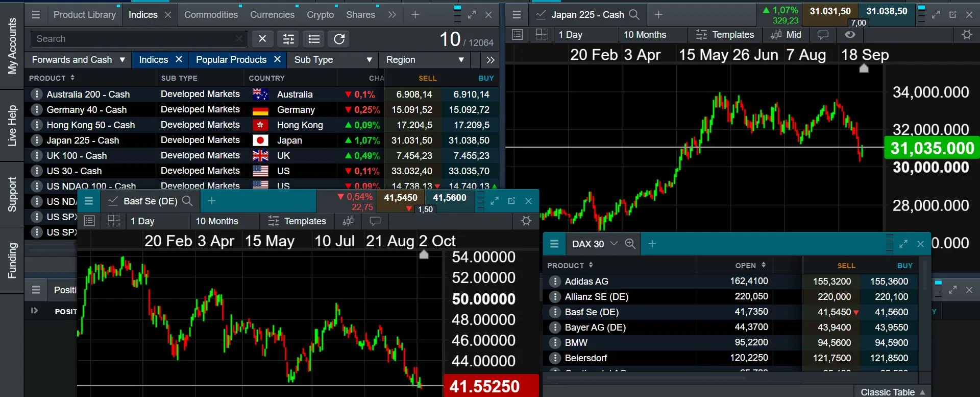The height and width of the screenshot is (397, 980).
Task: Switch to the Commodities tab
Action: point(211,15)
